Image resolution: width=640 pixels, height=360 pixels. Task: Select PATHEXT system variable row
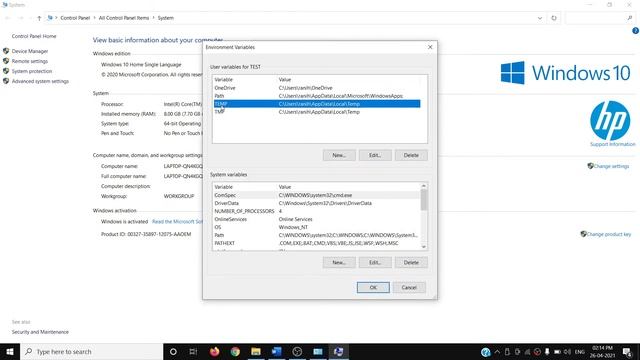pos(316,243)
